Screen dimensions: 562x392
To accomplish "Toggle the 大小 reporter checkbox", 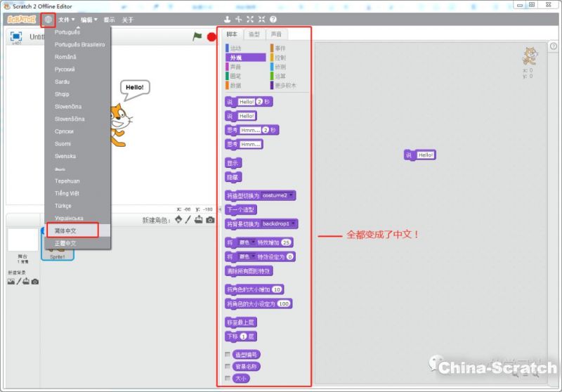I will coord(227,378).
